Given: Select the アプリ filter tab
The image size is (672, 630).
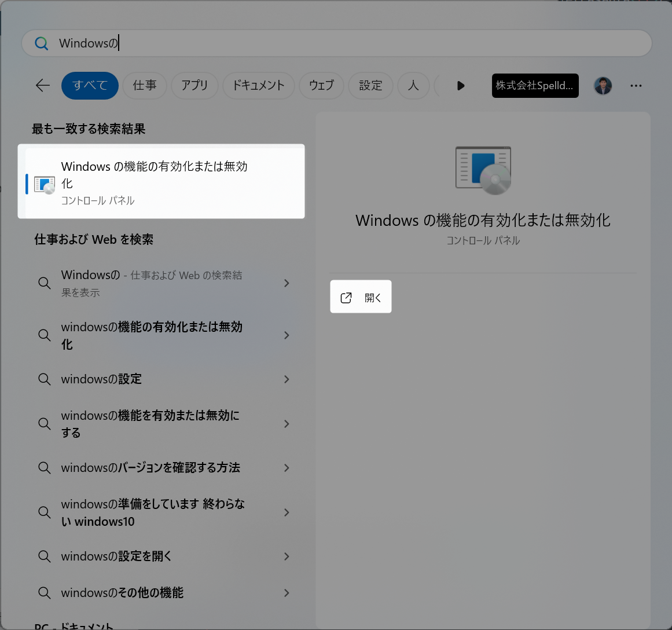Looking at the screenshot, I should pos(194,85).
